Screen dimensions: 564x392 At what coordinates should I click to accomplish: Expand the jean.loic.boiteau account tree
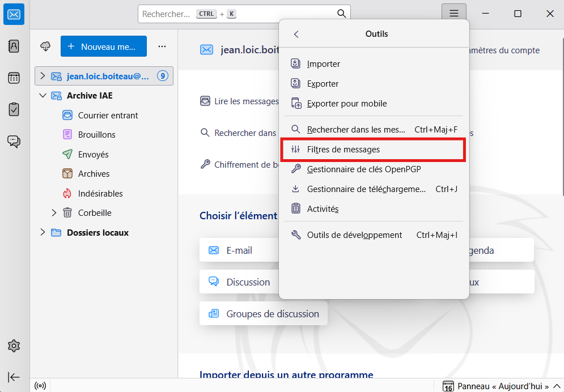click(43, 76)
